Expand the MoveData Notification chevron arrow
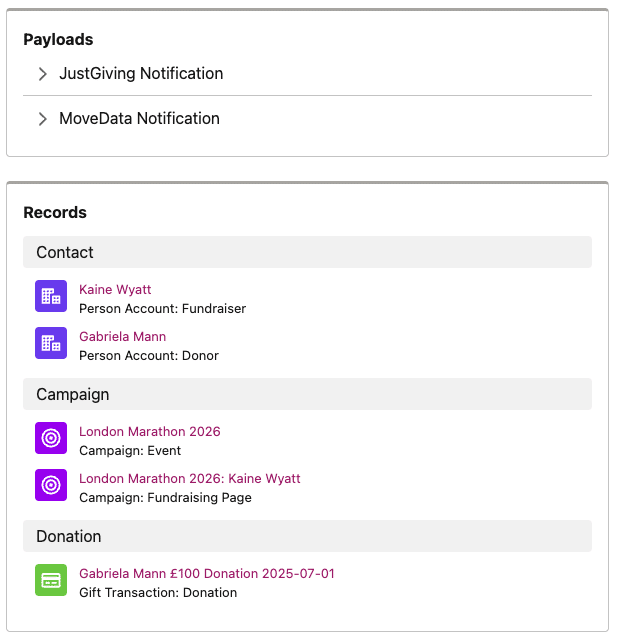619x642 pixels. pos(42,119)
